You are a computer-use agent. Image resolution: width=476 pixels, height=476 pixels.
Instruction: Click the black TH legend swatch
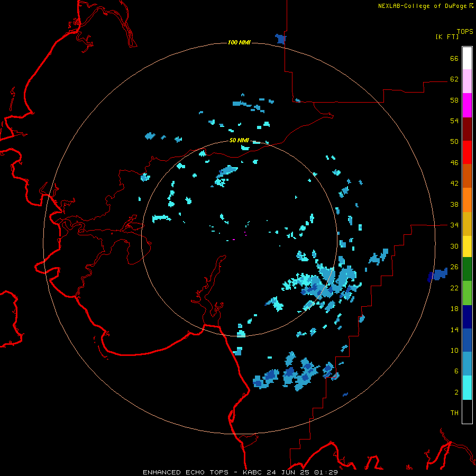[x=467, y=411]
